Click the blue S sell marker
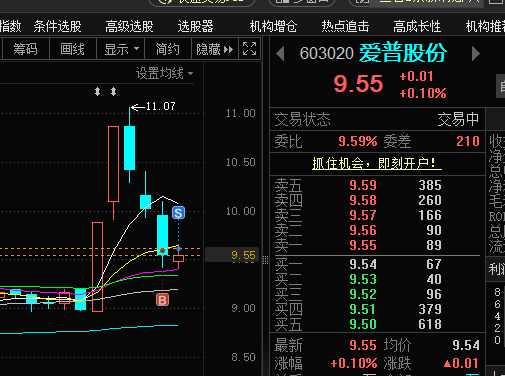Image resolution: width=505 pixels, height=376 pixels. [178, 213]
